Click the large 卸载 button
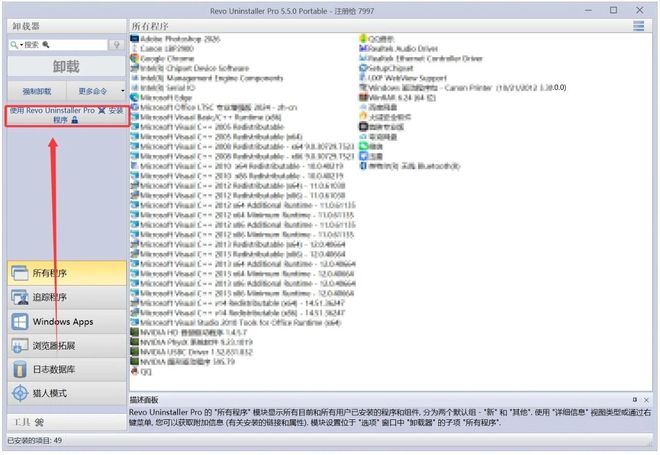660x455 pixels. pyautogui.click(x=67, y=67)
